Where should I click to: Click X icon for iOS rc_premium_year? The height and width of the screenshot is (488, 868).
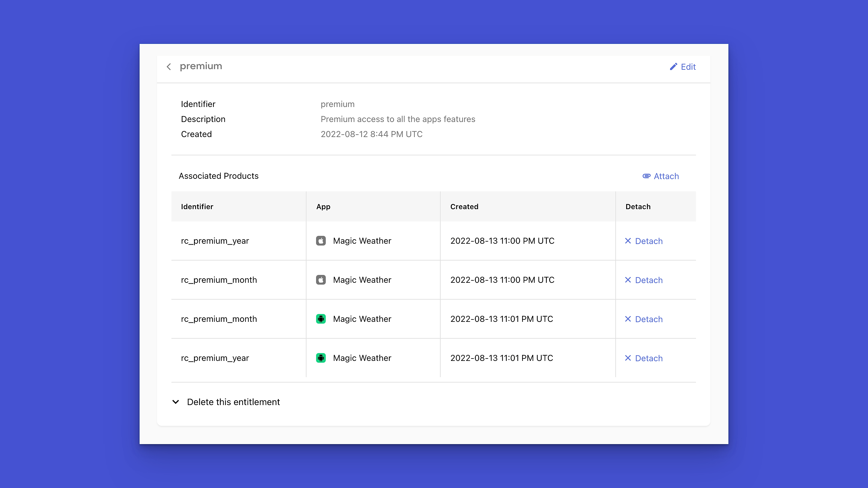tap(628, 241)
